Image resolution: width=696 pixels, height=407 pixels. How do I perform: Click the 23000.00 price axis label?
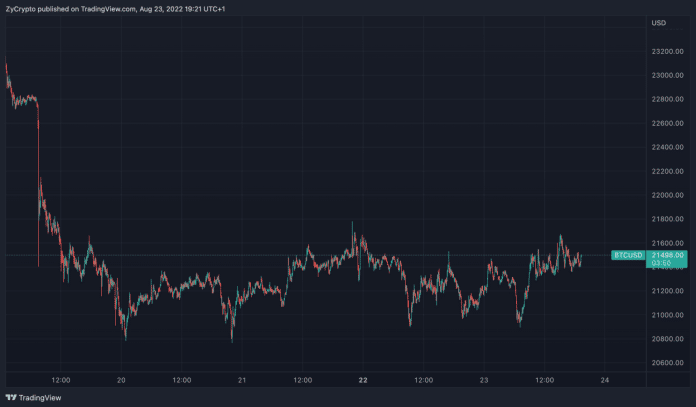[x=666, y=76]
